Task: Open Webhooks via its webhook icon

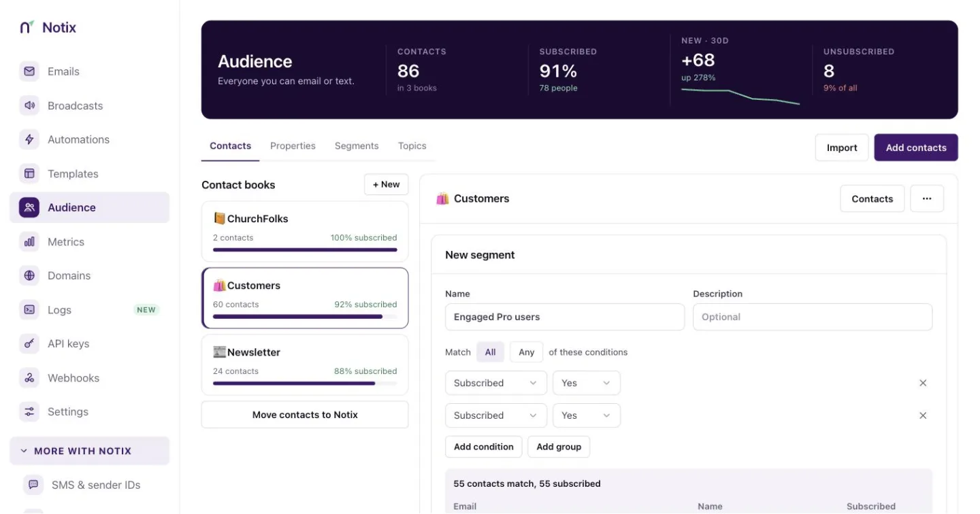Action: (x=29, y=377)
